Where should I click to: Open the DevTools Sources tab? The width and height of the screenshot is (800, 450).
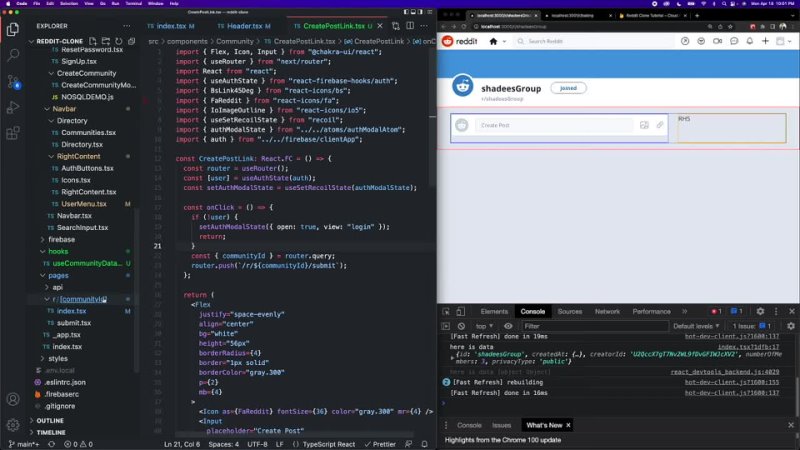pyautogui.click(x=569, y=312)
